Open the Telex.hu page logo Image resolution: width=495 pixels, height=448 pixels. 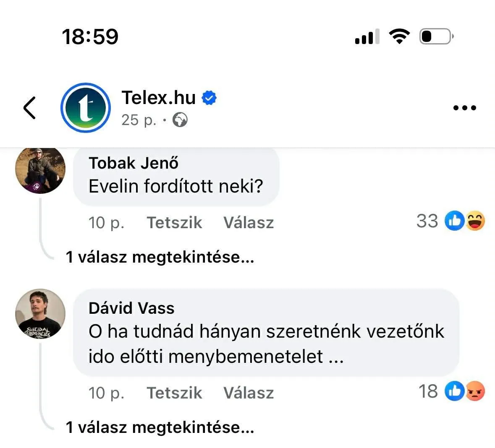pyautogui.click(x=86, y=107)
